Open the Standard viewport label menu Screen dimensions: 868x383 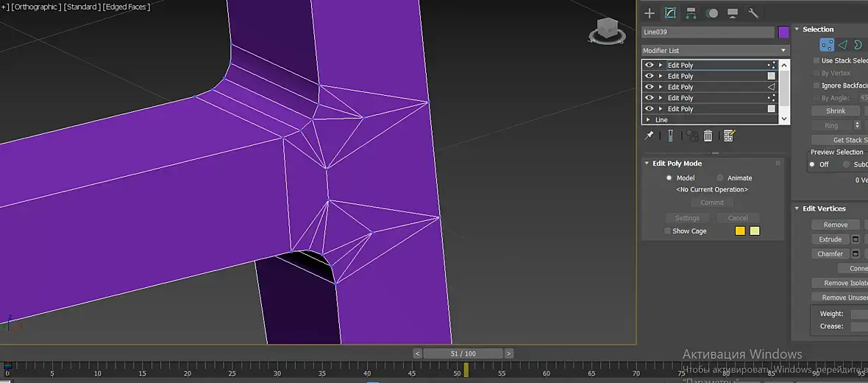82,7
